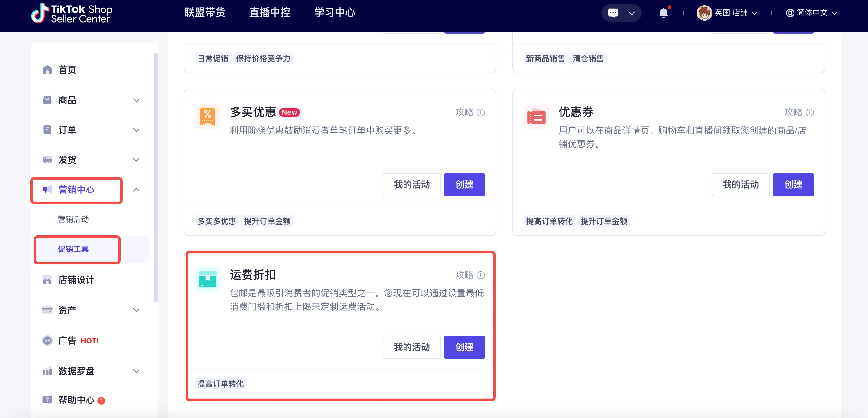Click 创建 button for 运费折扣
868x418 pixels.
tap(464, 347)
